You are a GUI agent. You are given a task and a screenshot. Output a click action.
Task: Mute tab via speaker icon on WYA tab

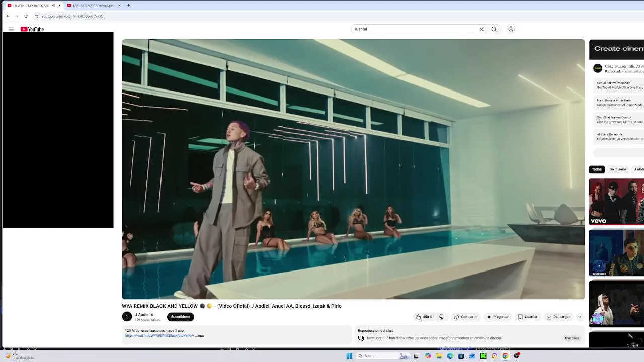pyautogui.click(x=53, y=5)
